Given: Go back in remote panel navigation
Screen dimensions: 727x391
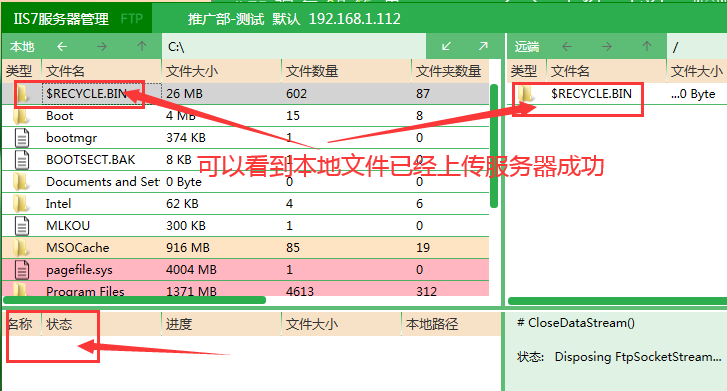Looking at the screenshot, I should click(567, 46).
